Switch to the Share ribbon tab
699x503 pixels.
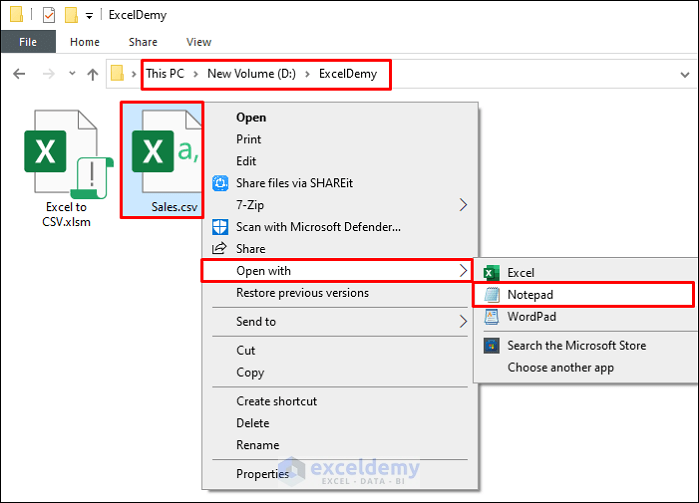click(x=143, y=42)
